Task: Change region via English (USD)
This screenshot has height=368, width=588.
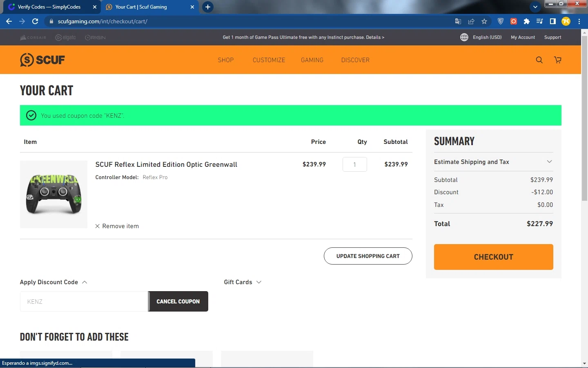Action: tap(487, 37)
